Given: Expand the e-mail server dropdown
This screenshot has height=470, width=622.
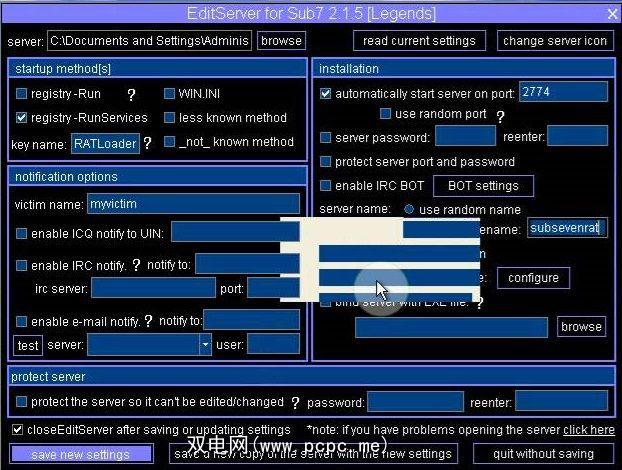Looking at the screenshot, I should 205,344.
